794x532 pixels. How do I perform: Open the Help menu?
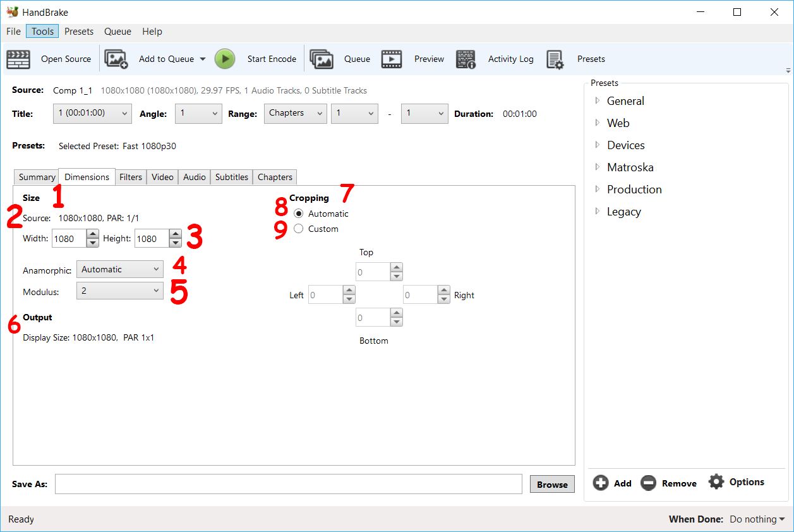pyautogui.click(x=152, y=32)
